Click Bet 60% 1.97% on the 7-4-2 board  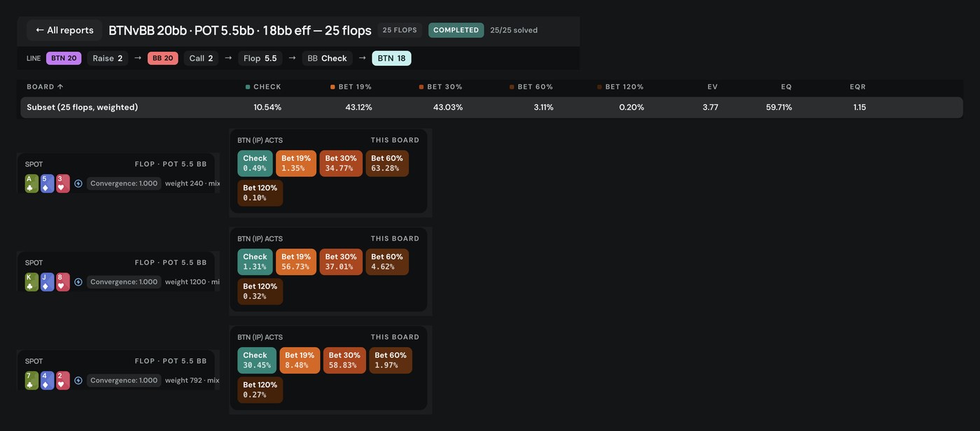pos(391,360)
